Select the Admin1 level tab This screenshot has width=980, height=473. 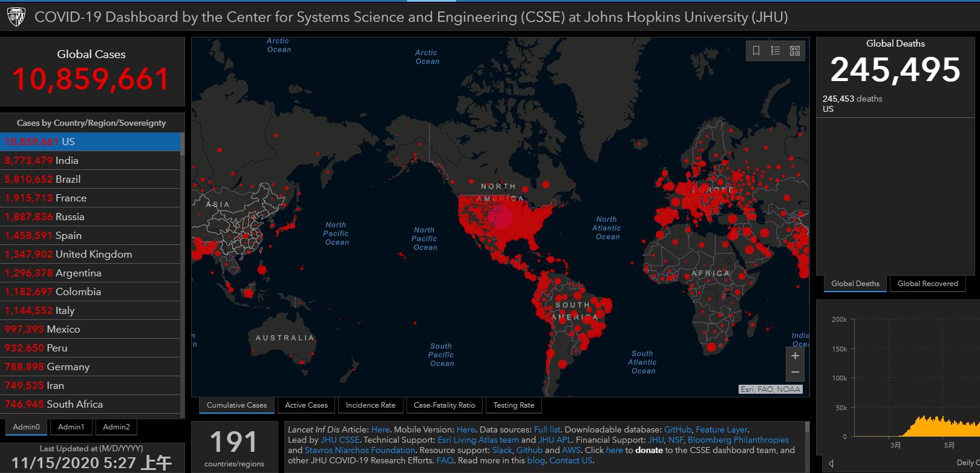71,427
